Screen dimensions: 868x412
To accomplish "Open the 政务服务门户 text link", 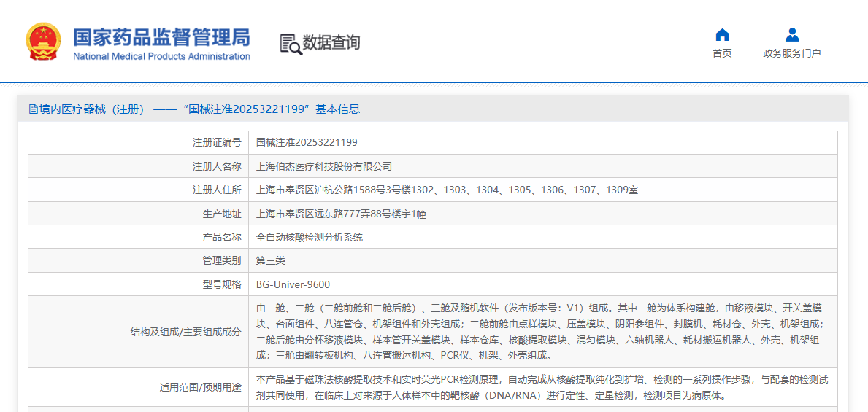I will (792, 53).
